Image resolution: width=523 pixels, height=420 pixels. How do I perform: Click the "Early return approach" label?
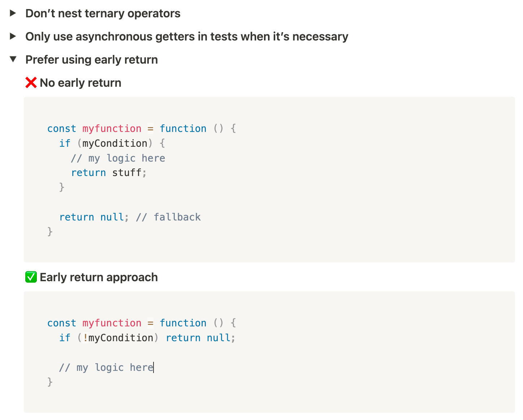pos(99,277)
